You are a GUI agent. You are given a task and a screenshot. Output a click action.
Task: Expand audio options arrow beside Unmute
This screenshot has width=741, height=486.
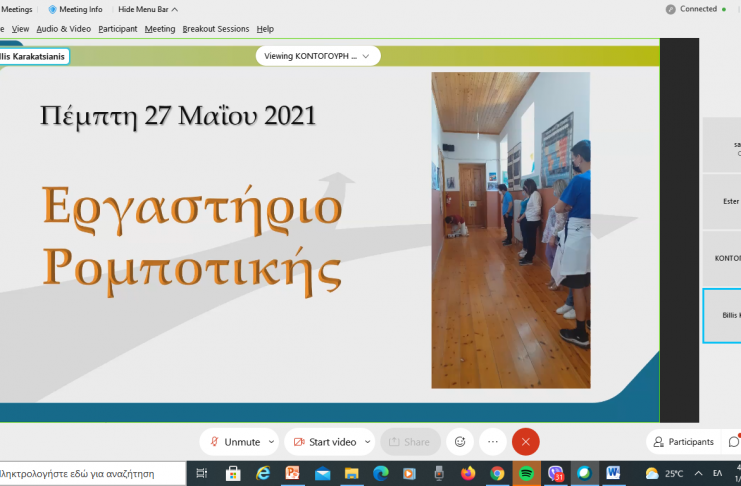[272, 442]
